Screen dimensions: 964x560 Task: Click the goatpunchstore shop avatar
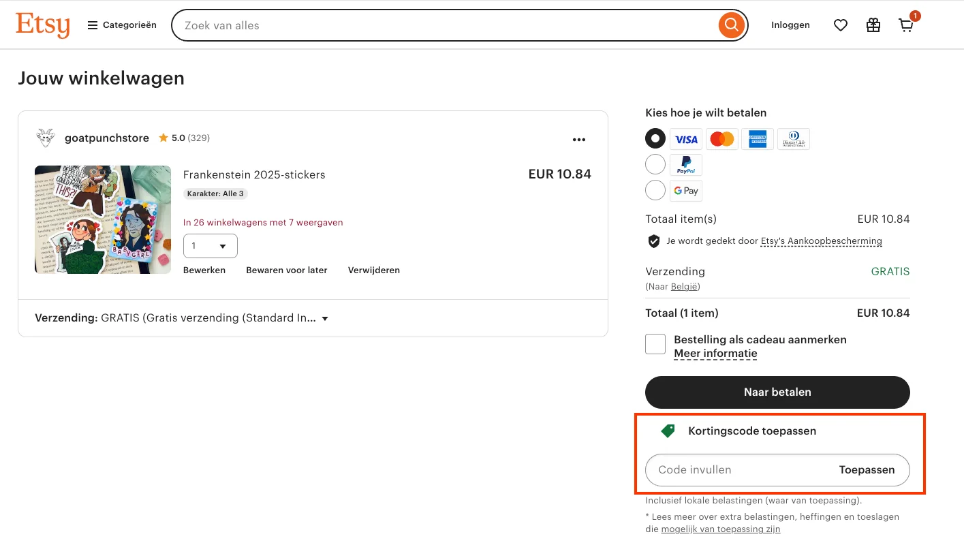(x=45, y=137)
